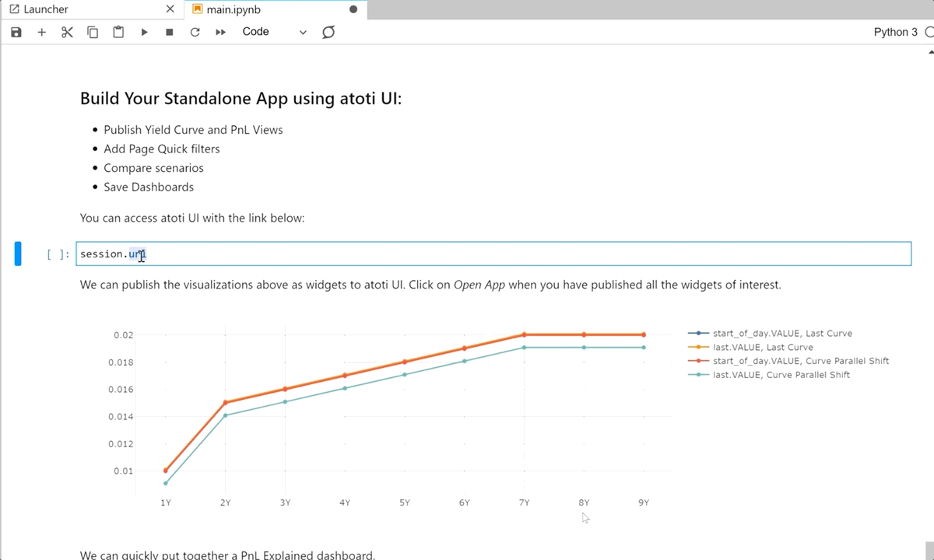The height and width of the screenshot is (560, 934).
Task: Click inside the session.url code cell
Action: [467, 254]
